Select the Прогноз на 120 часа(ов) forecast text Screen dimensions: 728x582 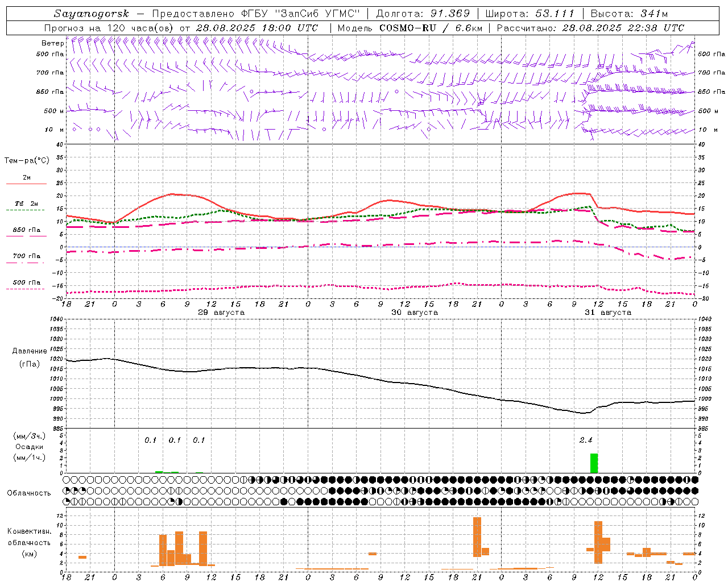[x=110, y=28]
